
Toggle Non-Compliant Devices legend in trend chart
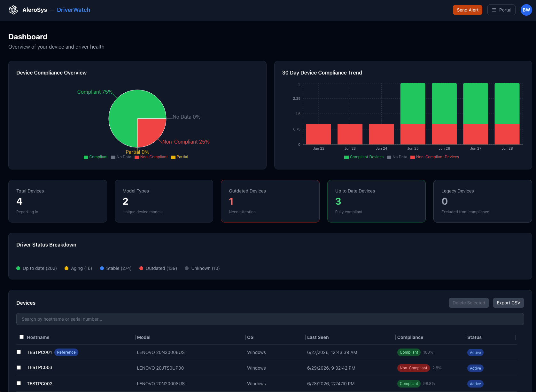coord(434,157)
